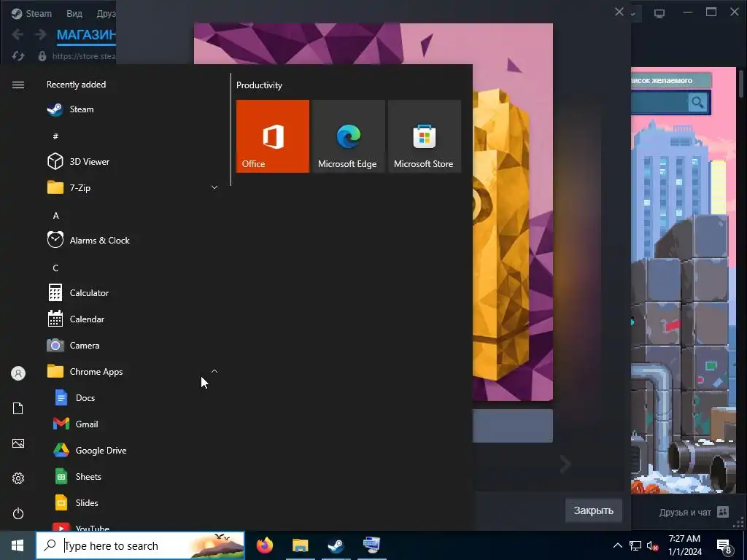Jump to letter A section header
747x560 pixels.
tap(55, 216)
